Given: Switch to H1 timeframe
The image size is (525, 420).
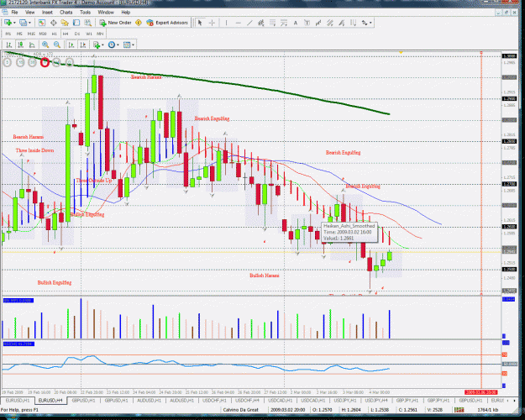Looking at the screenshot, I should (55, 34).
